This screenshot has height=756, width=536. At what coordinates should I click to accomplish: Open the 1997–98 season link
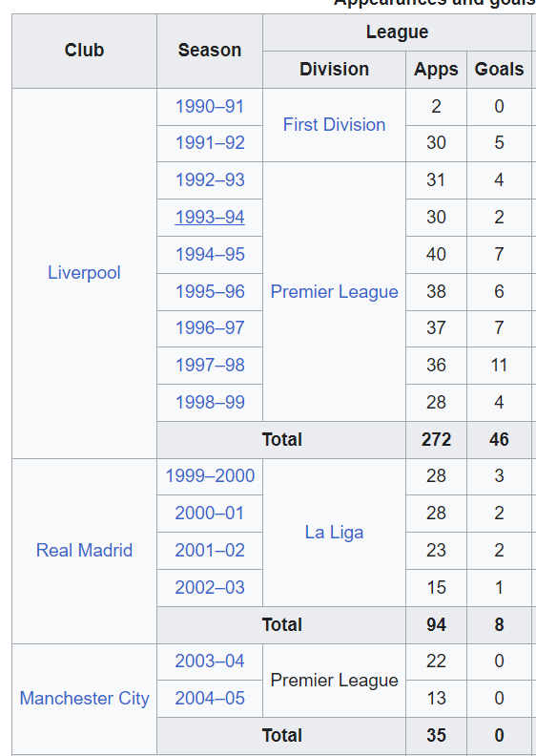(x=210, y=365)
